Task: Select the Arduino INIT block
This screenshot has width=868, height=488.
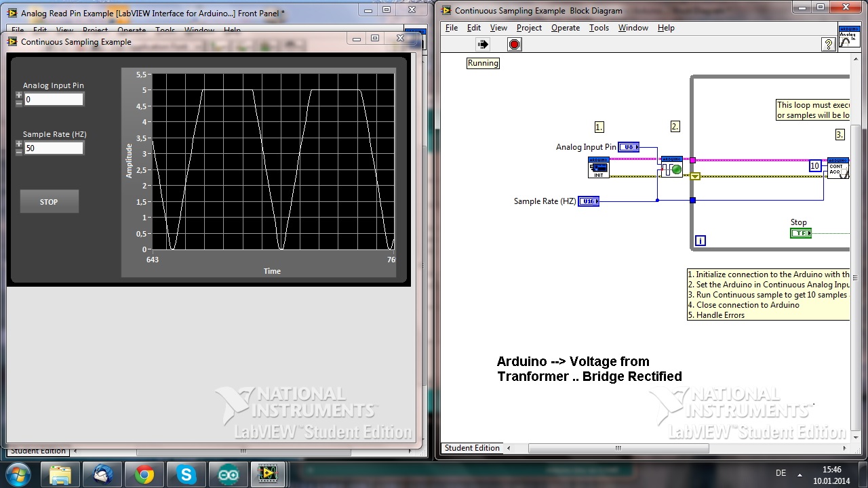Action: click(x=599, y=167)
